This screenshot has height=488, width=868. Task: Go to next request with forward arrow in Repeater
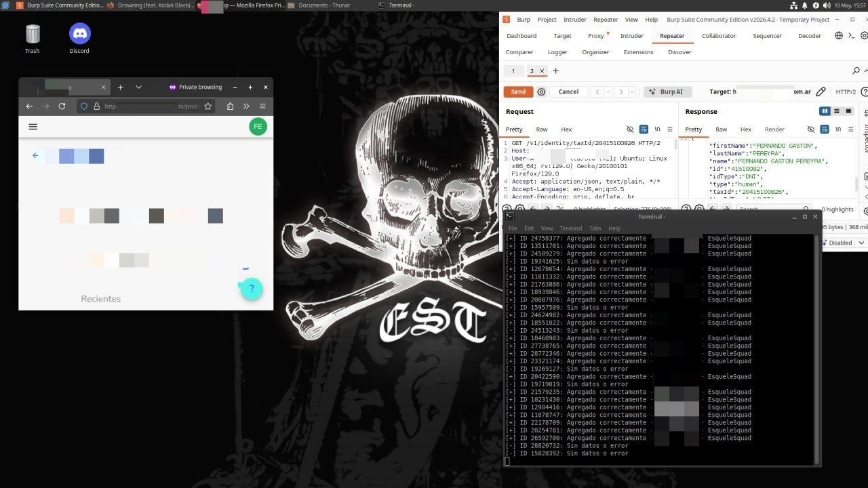tap(620, 91)
